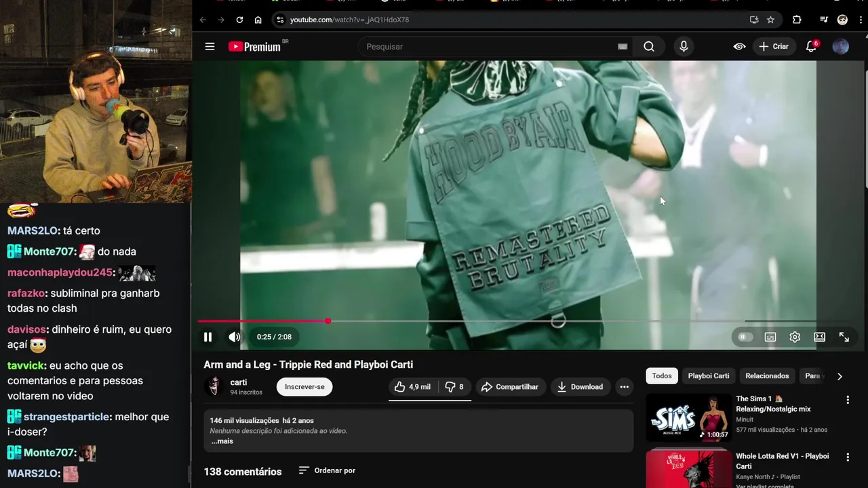The width and height of the screenshot is (868, 488).
Task: Pause the video
Action: [x=208, y=337]
